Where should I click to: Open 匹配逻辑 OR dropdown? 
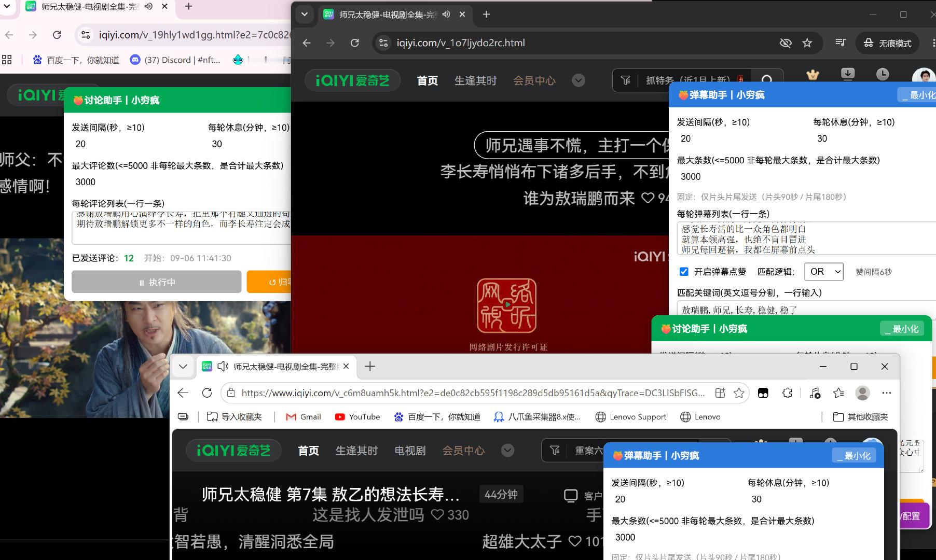click(x=823, y=272)
